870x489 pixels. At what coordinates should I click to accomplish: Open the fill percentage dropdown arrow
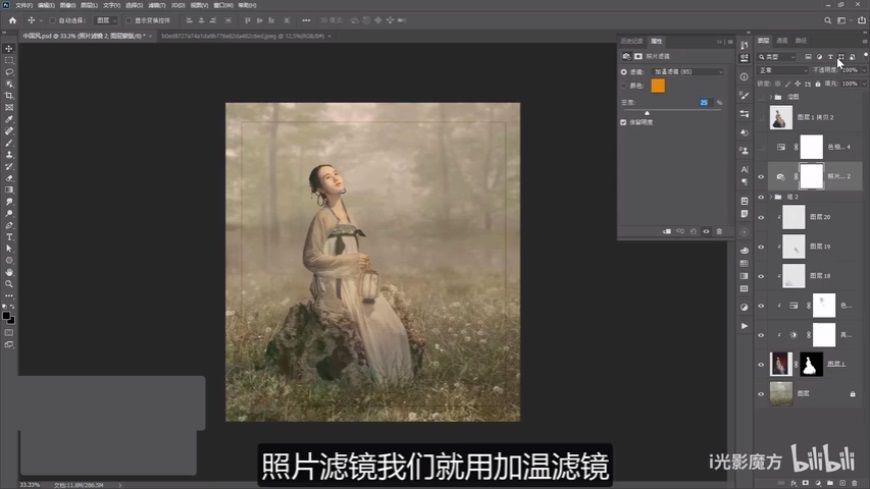coord(863,84)
